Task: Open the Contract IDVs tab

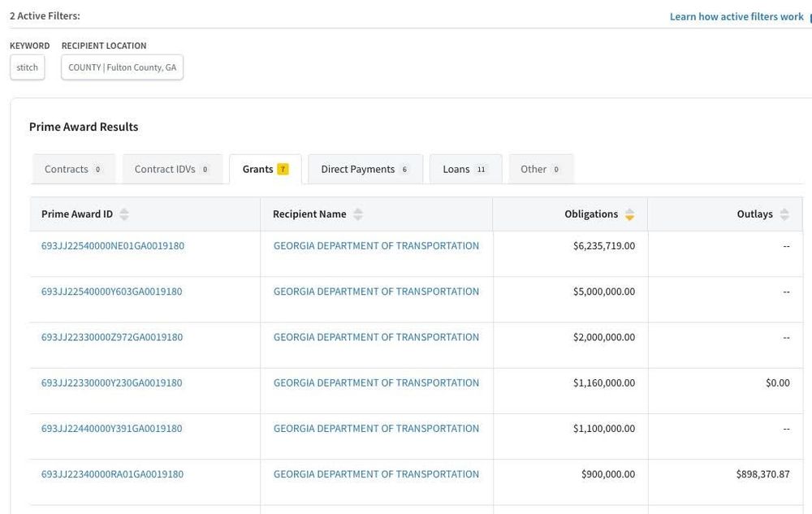Action: tap(172, 169)
